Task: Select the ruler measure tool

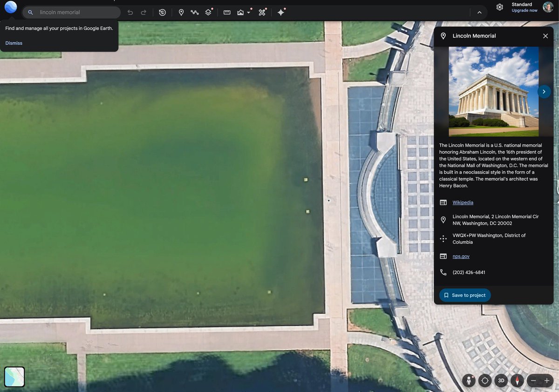Action: tap(227, 13)
